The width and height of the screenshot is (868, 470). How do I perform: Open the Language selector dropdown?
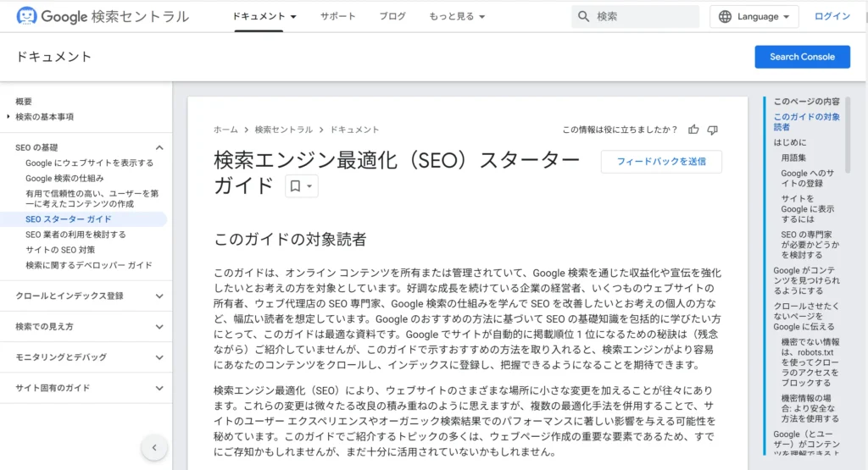[x=754, y=17]
